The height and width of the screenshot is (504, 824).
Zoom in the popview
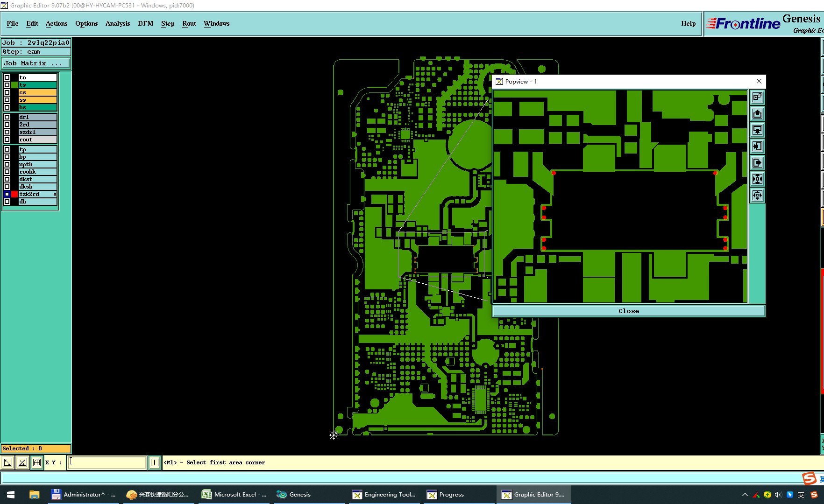[x=757, y=179]
